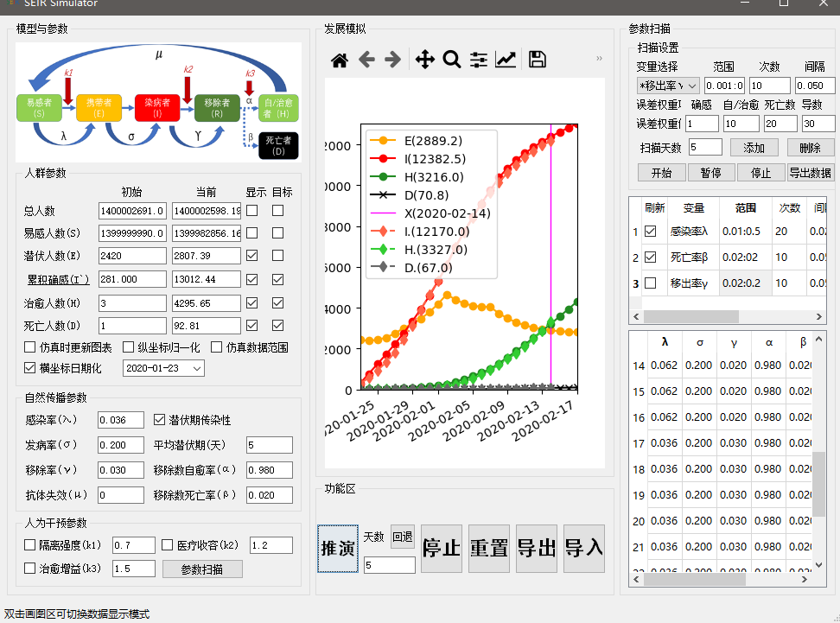
Task: Toggle the 纵坐标归一化 checkbox
Action: 129,347
